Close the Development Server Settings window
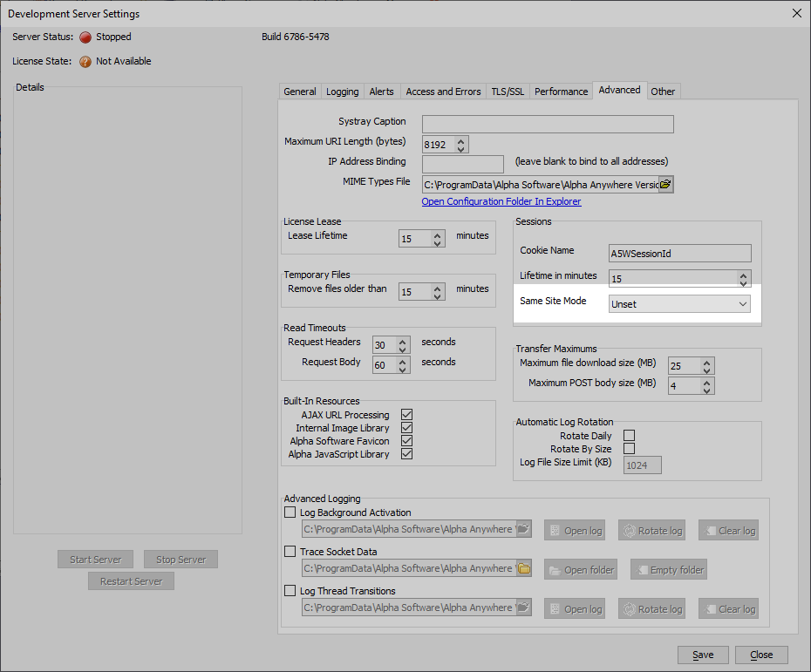 tap(797, 13)
